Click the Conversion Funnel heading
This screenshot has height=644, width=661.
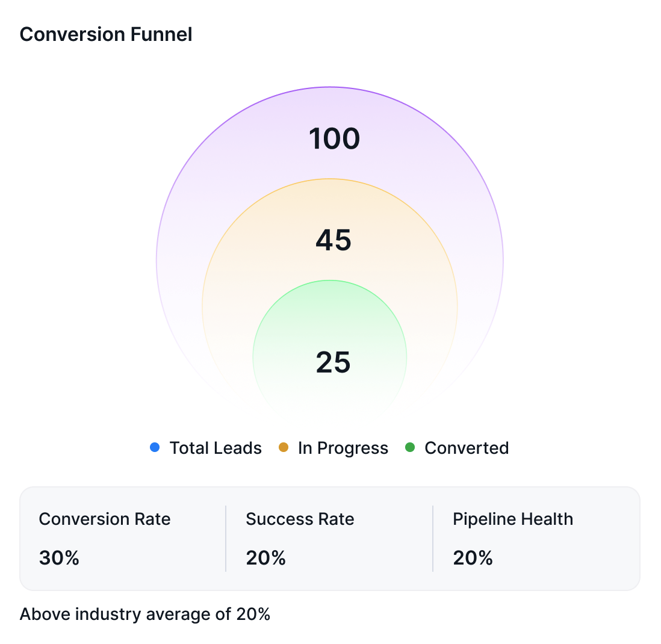(106, 34)
